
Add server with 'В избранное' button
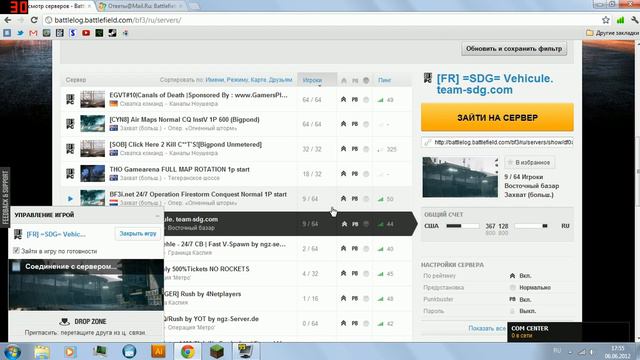pyautogui.click(x=529, y=162)
